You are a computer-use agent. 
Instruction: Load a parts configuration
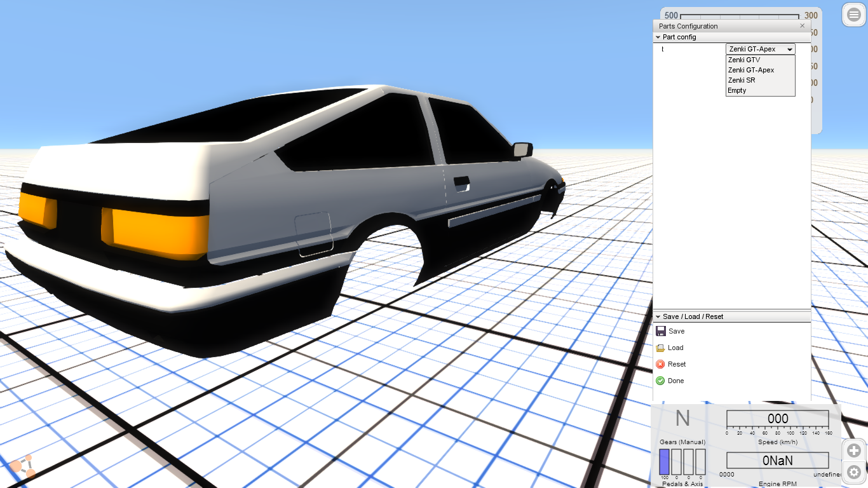click(x=670, y=348)
